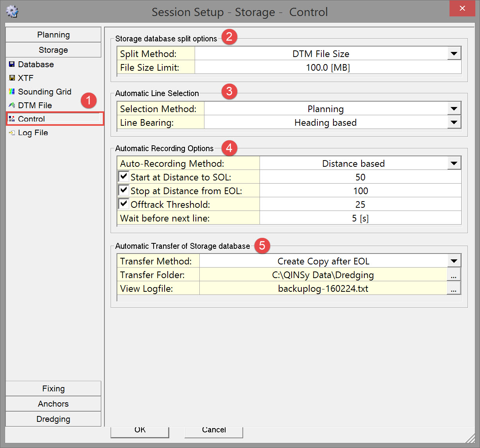Select the Control item icon
The image size is (480, 448).
(12, 119)
